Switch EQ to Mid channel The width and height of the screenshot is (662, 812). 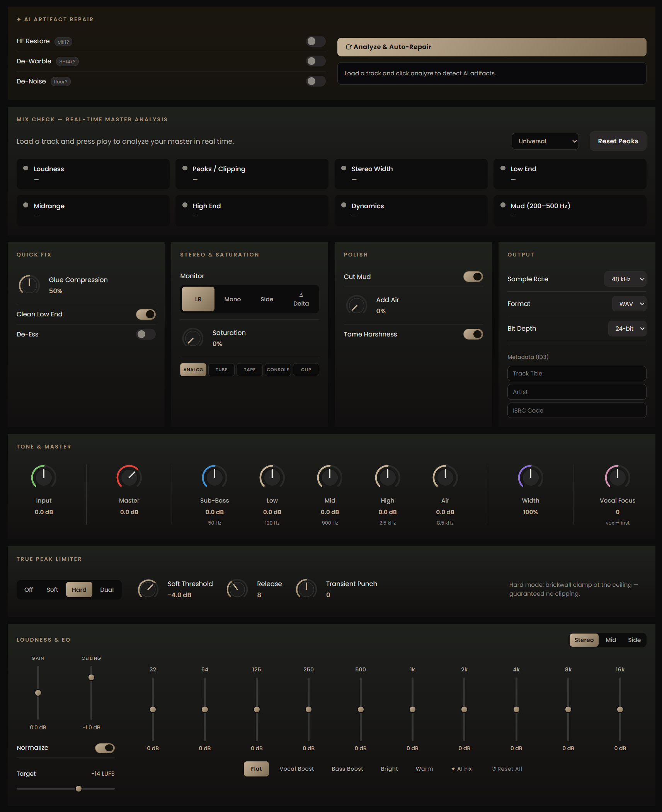[611, 640]
